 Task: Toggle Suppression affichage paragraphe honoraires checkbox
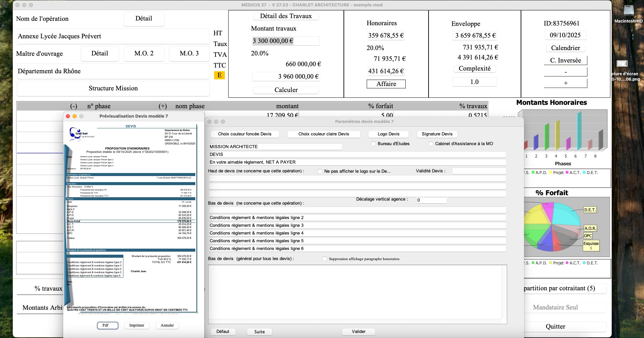[325, 259]
